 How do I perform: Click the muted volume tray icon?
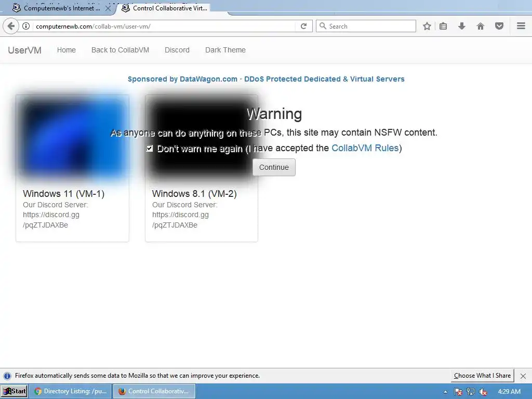pyautogui.click(x=483, y=392)
